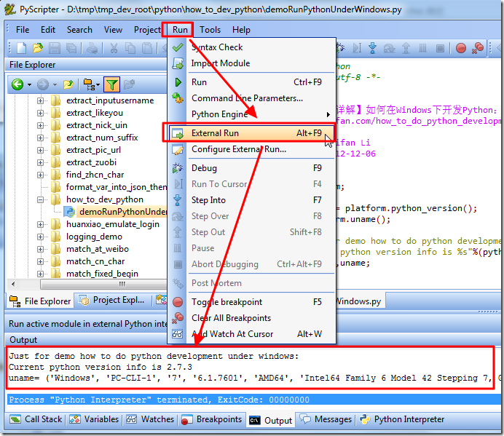
Task: Open the Tools menu
Action: click(210, 30)
